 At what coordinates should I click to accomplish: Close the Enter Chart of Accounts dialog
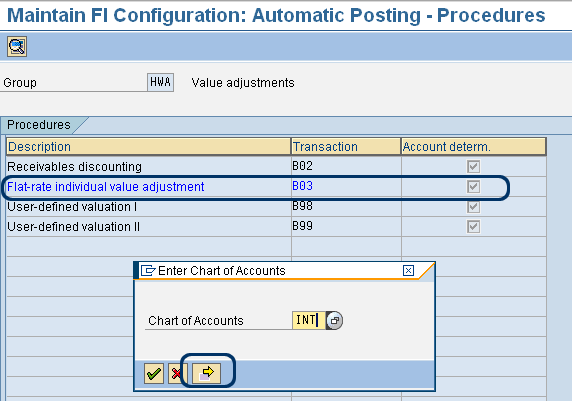point(408,271)
